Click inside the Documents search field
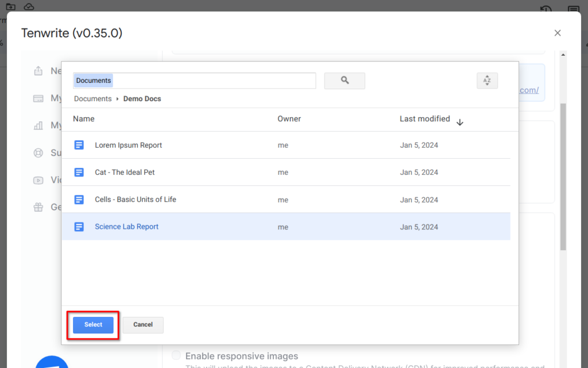 coord(195,80)
